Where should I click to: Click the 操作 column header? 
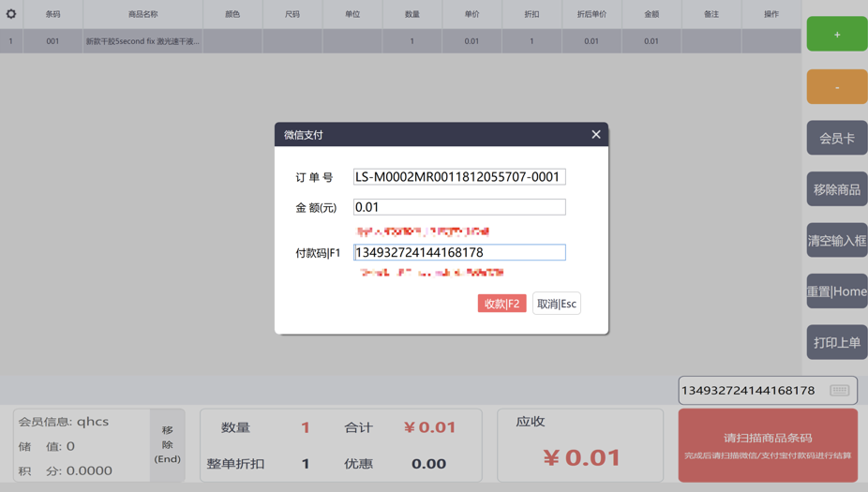pyautogui.click(x=771, y=14)
